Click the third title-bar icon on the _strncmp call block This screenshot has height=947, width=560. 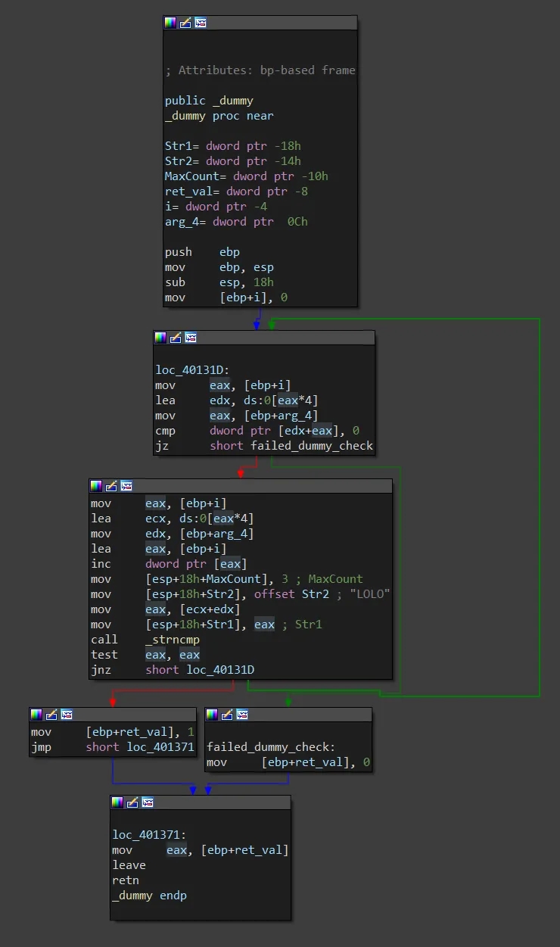pos(126,486)
